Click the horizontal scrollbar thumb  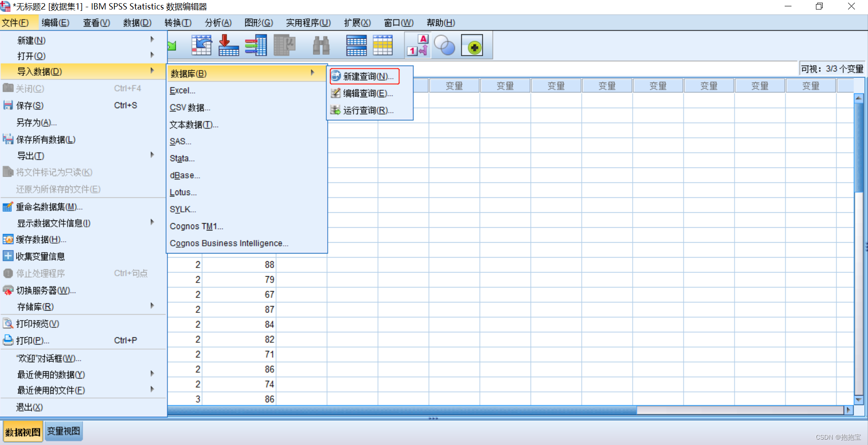click(x=402, y=410)
